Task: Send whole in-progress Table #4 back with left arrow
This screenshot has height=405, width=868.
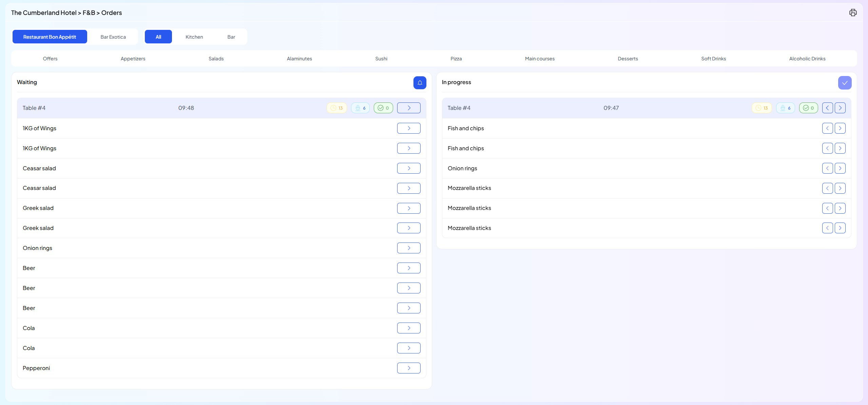Action: pyautogui.click(x=827, y=108)
